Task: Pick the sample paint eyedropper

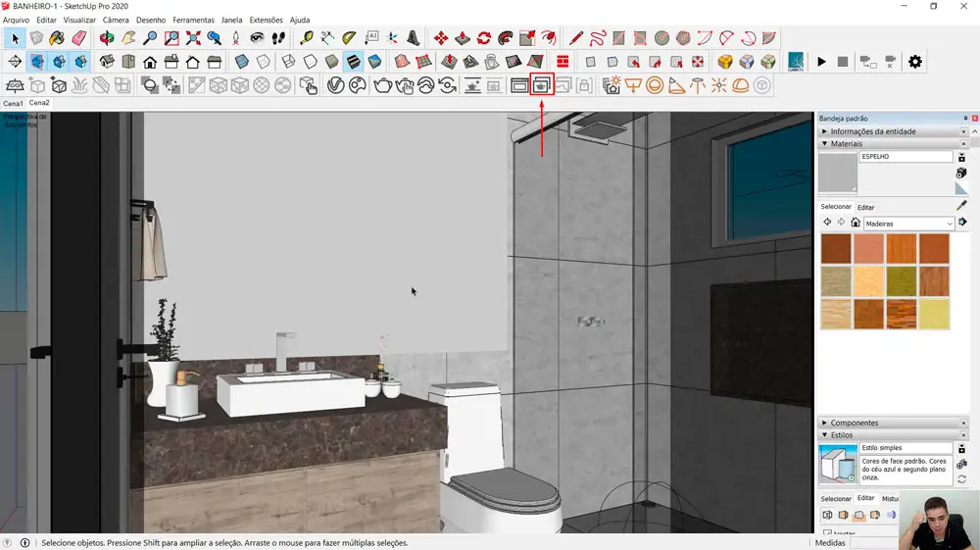Action: pos(961,206)
